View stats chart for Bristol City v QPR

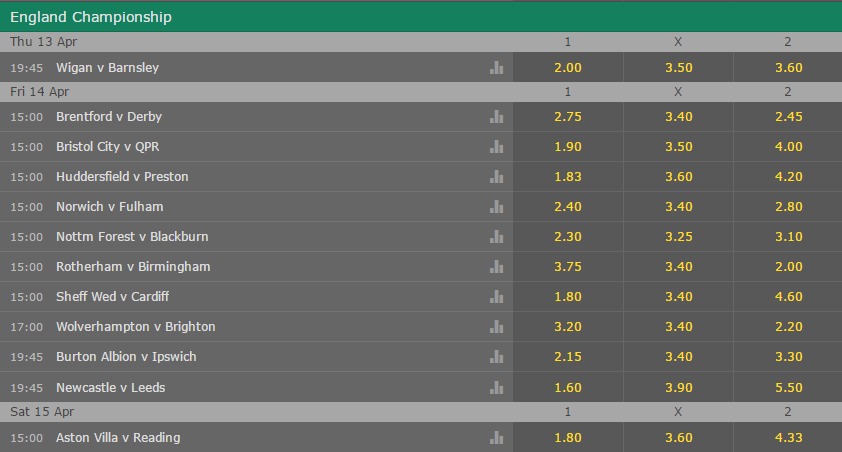point(496,147)
